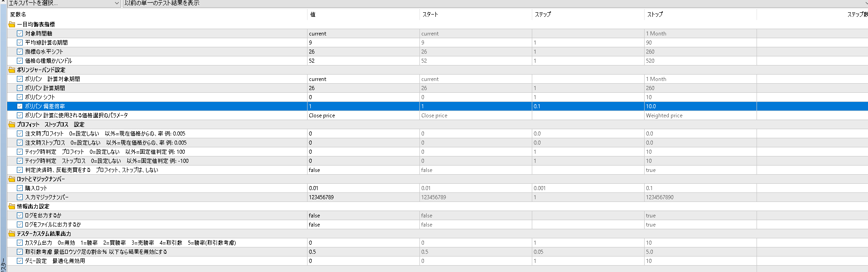The image size is (868, 272).
Task: Open the 以前の単一のテスト結果を表示 dropdown
Action: [x=495, y=3]
